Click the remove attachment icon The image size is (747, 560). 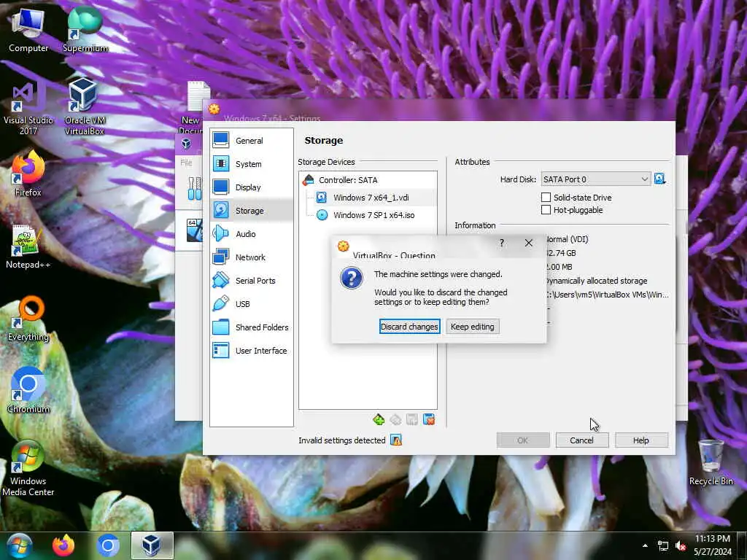(x=429, y=419)
